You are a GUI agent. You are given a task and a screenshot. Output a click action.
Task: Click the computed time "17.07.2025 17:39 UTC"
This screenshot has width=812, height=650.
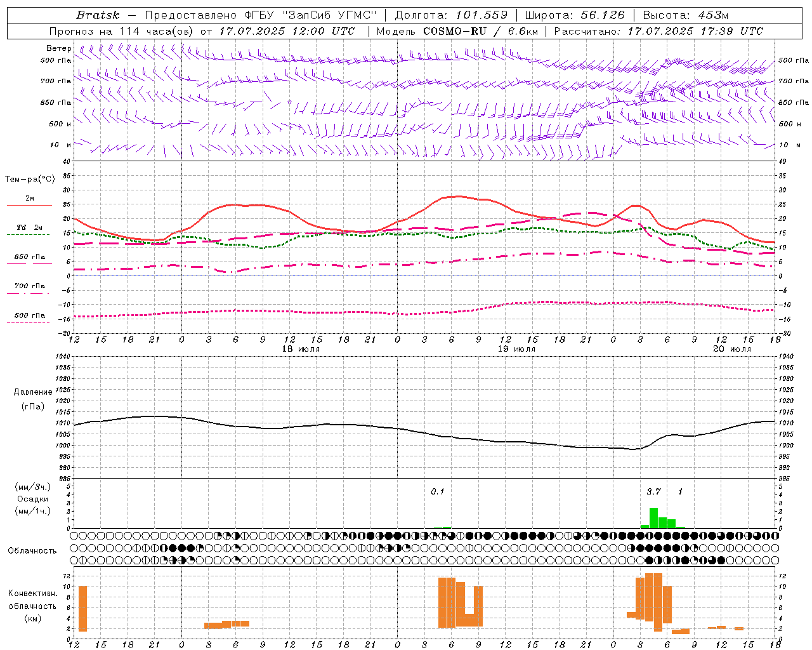tap(695, 31)
